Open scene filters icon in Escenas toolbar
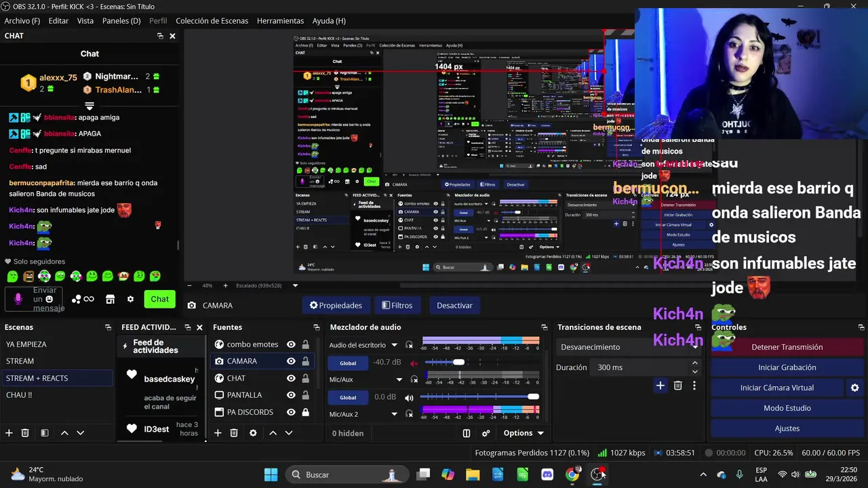Viewport: 868px width, 488px height. [44, 432]
